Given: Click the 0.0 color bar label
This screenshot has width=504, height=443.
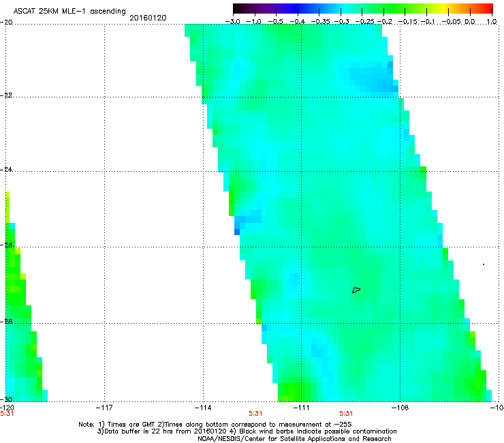Looking at the screenshot, I should click(x=470, y=22).
